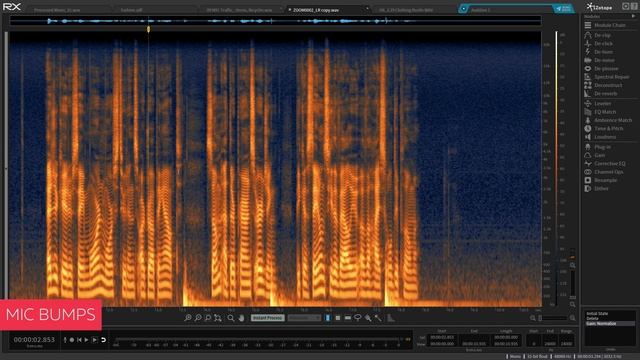Switch to the first file tab
Viewport: 640px width, 360px height.
[57, 10]
